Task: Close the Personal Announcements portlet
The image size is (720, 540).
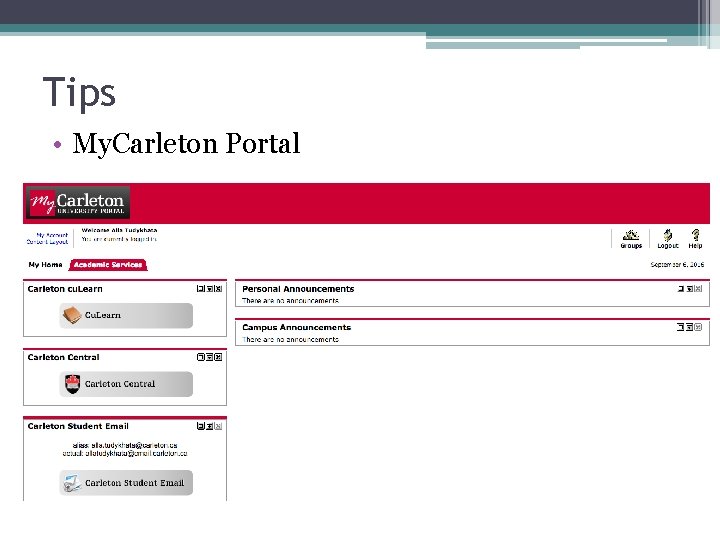Action: point(698,289)
